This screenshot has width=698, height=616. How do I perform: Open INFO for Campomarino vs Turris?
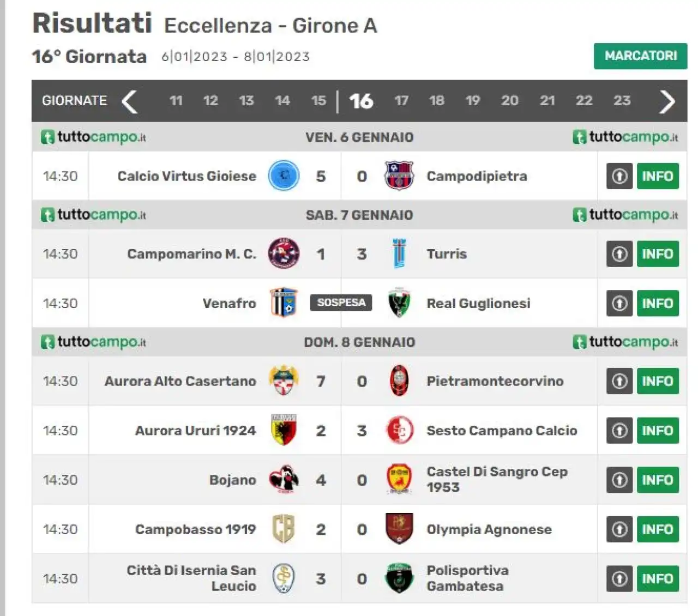[658, 253]
